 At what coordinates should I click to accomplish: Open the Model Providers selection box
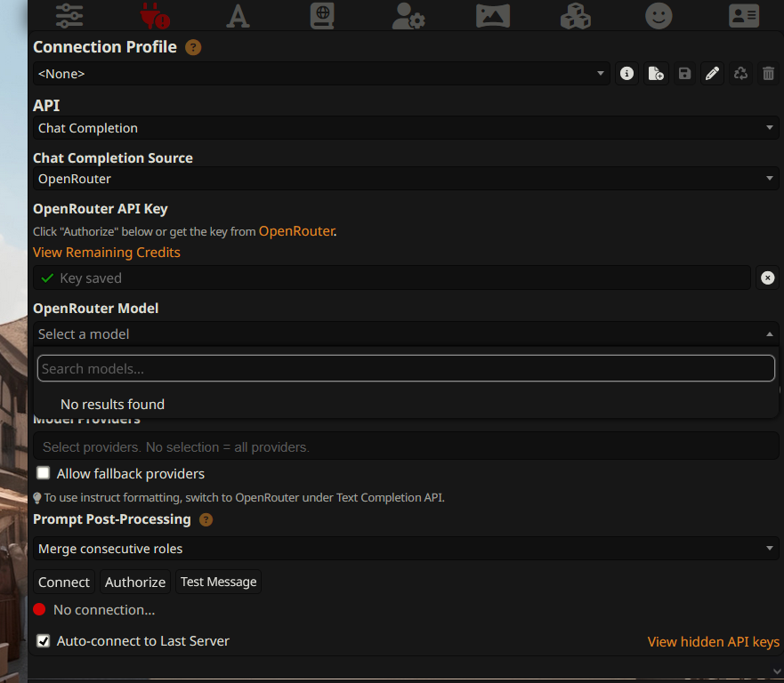pyautogui.click(x=406, y=446)
